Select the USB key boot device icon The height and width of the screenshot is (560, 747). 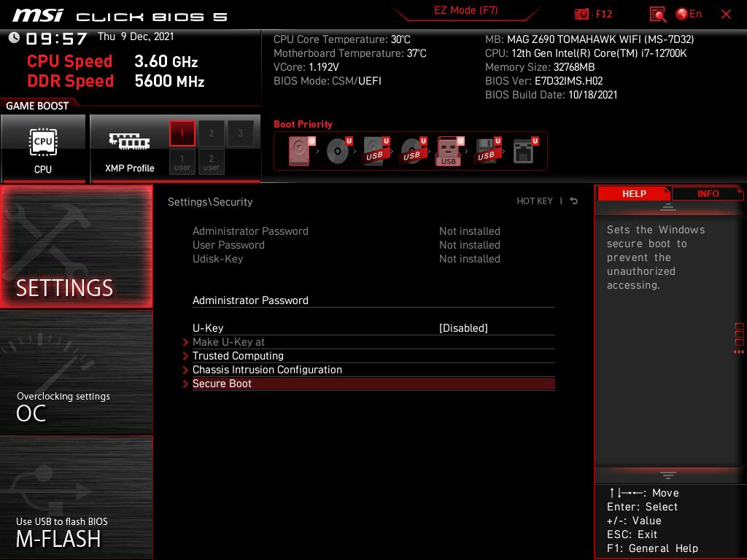coord(450,151)
